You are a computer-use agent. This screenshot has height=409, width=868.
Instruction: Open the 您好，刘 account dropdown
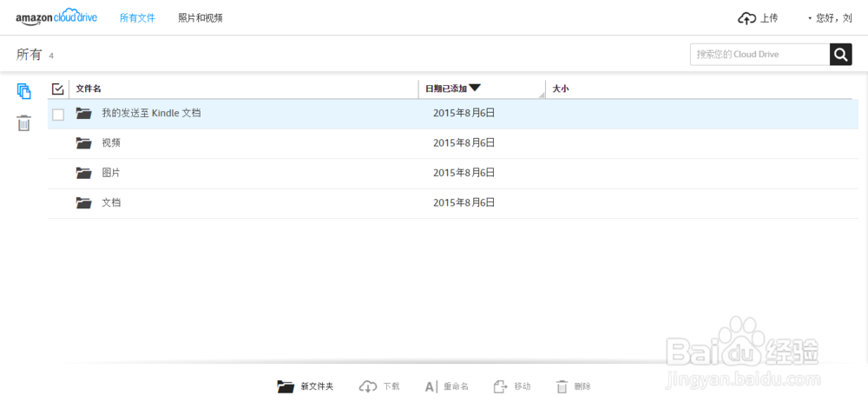coord(830,18)
